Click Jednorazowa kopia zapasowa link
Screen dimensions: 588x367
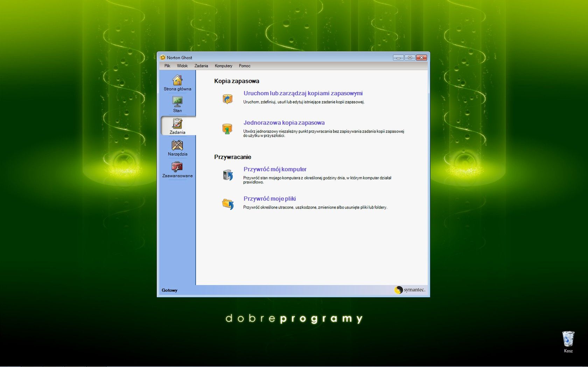(284, 123)
